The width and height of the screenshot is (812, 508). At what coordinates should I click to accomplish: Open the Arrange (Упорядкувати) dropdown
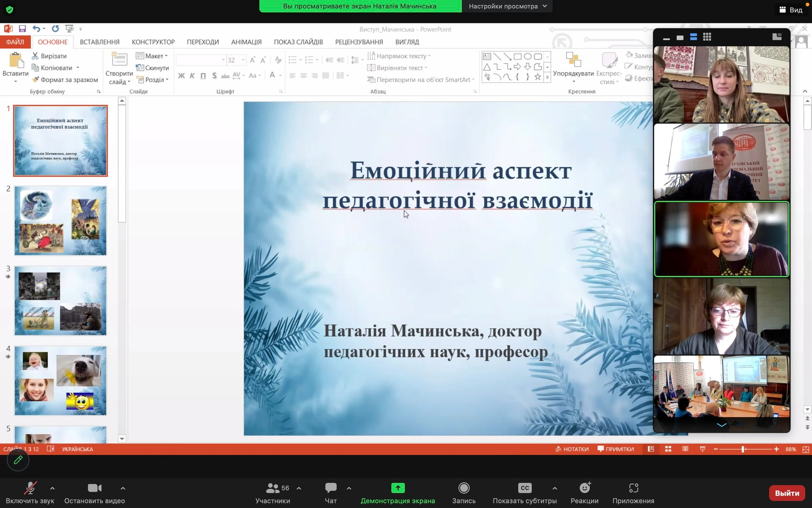point(573,67)
